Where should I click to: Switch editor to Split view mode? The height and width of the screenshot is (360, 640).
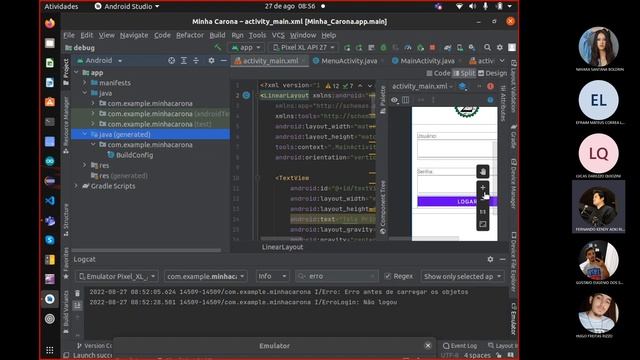(x=464, y=73)
